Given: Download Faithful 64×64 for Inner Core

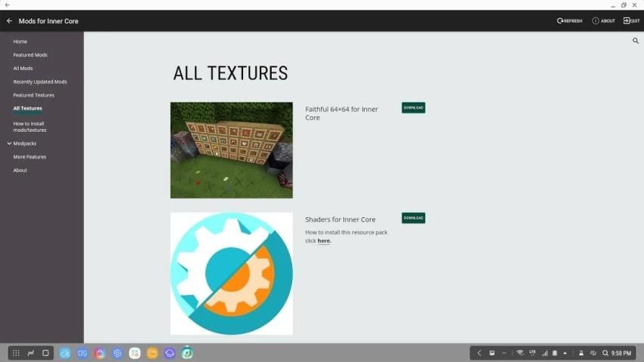Looking at the screenshot, I should (413, 108).
